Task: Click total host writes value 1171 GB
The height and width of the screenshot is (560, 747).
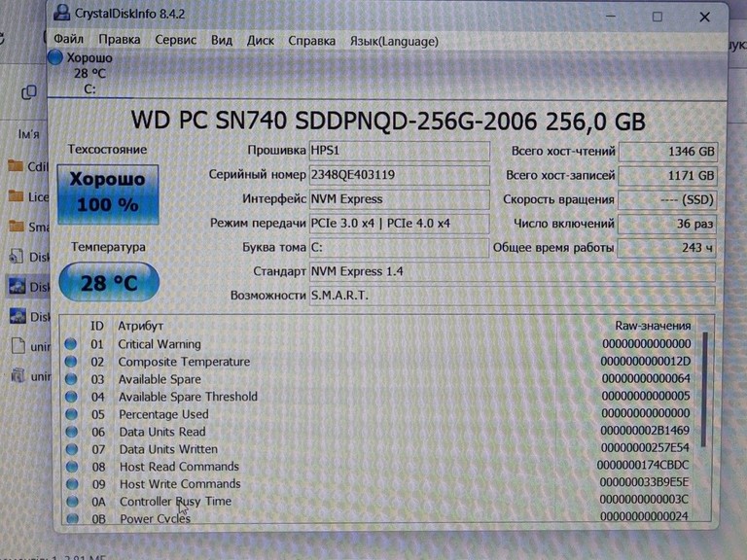Action: point(667,176)
